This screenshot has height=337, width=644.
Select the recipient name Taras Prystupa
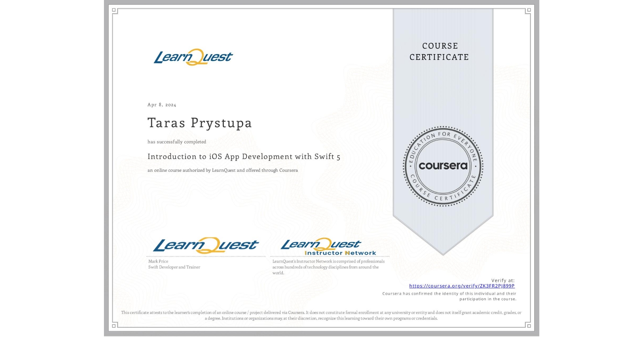200,123
